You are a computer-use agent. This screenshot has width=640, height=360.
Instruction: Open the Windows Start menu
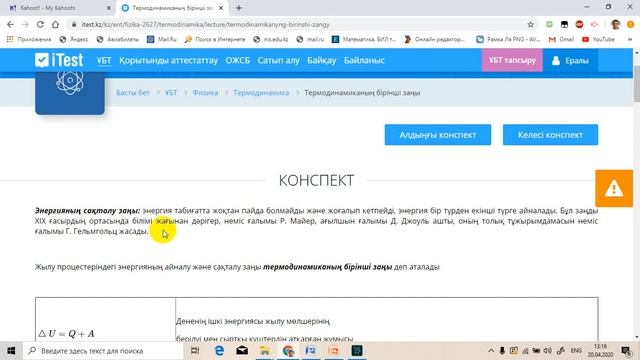[x=11, y=351]
